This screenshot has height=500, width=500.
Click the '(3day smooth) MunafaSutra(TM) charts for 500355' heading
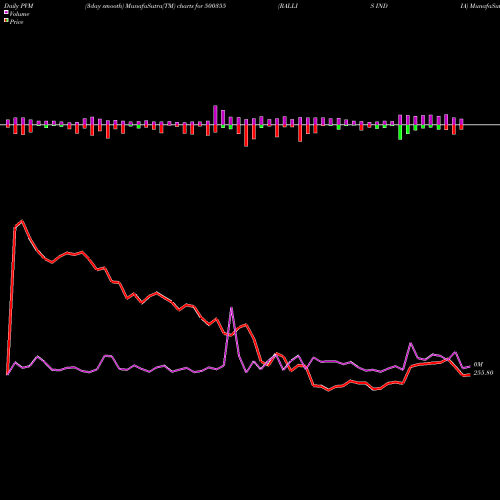pyautogui.click(x=155, y=6)
